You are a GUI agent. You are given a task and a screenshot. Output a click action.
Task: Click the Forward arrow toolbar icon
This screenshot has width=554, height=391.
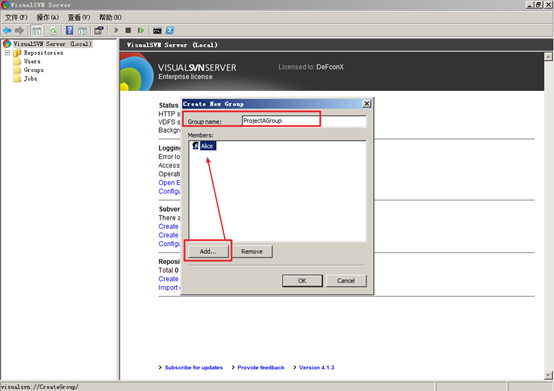(x=19, y=31)
